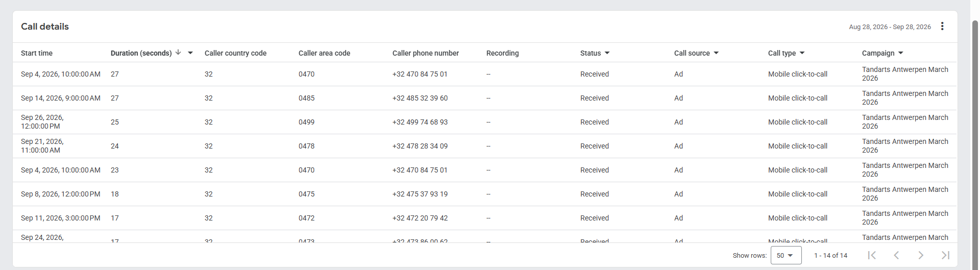The height and width of the screenshot is (270, 980).
Task: Click area code 0499
Action: (x=307, y=122)
